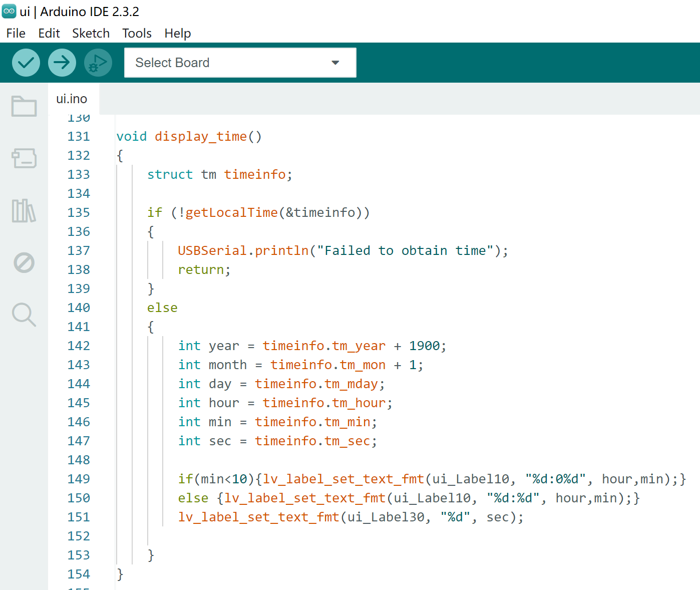Start the debugger with the debug icon
Viewport: 700px width, 590px height.
tap(98, 63)
